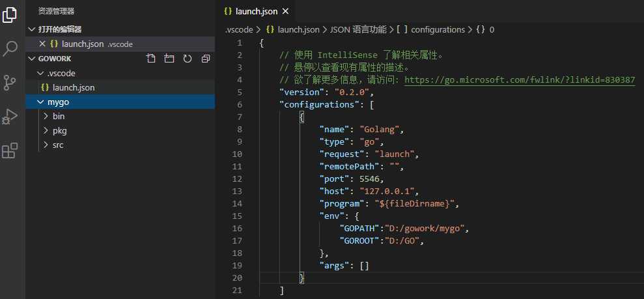The width and height of the screenshot is (644, 299).
Task: Open the Search view in activity bar
Action: (10, 48)
